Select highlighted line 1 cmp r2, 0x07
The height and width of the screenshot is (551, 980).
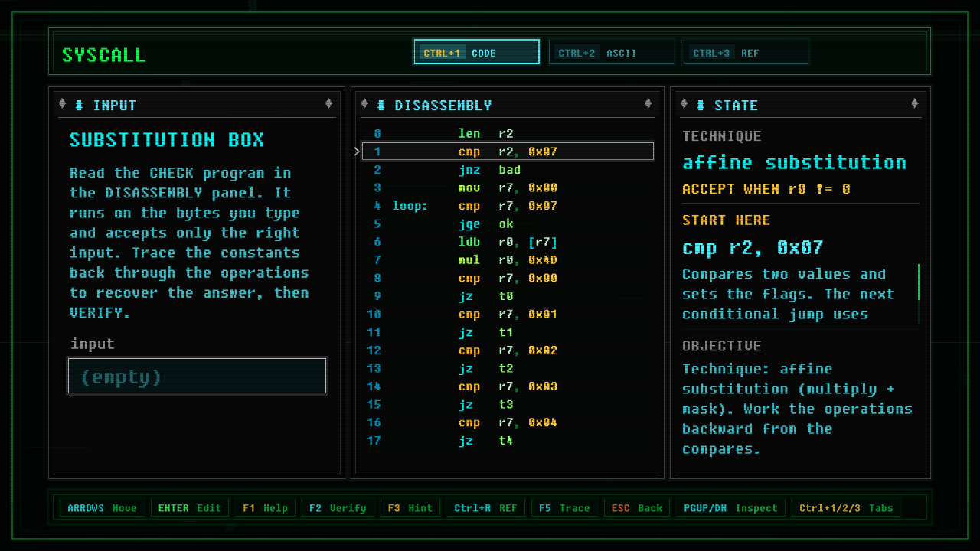tap(508, 152)
